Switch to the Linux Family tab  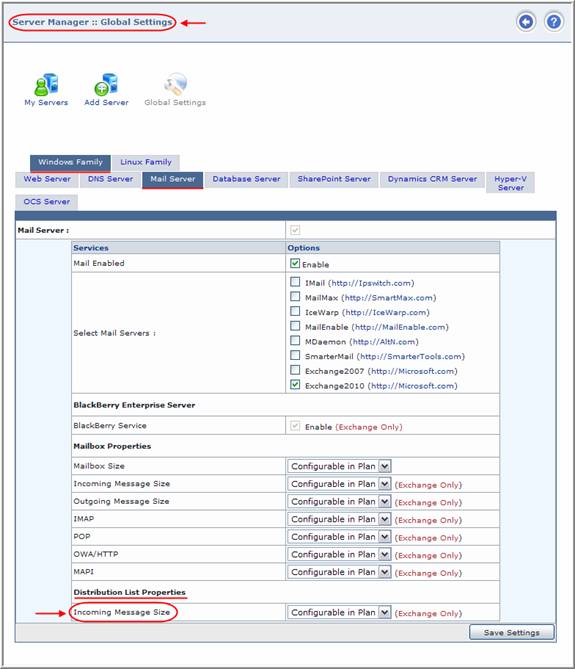tap(146, 162)
